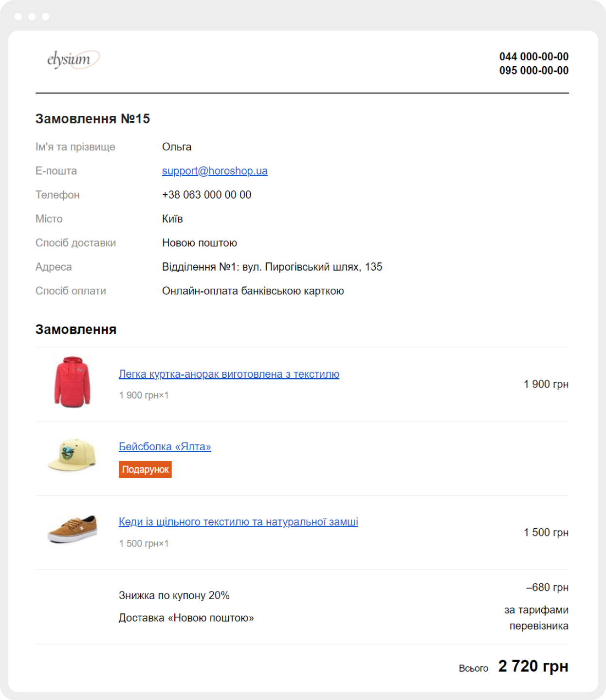606x700 pixels.
Task: Open the Бейсболка «Ялта» product link
Action: pos(165,446)
